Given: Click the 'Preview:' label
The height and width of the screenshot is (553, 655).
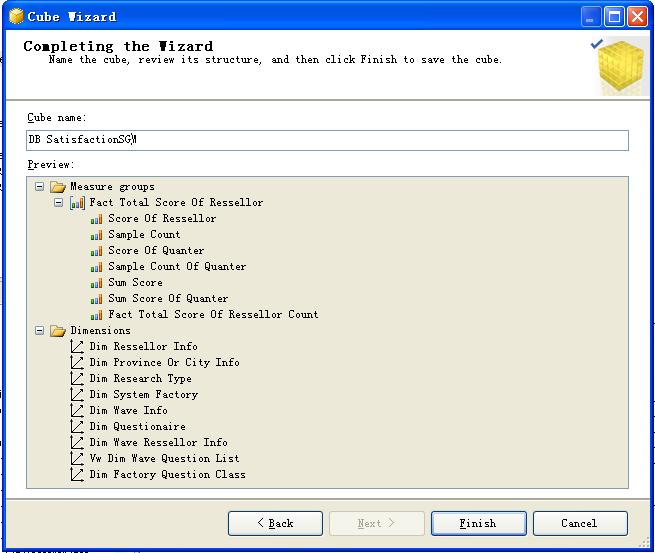Looking at the screenshot, I should click(x=51, y=165).
